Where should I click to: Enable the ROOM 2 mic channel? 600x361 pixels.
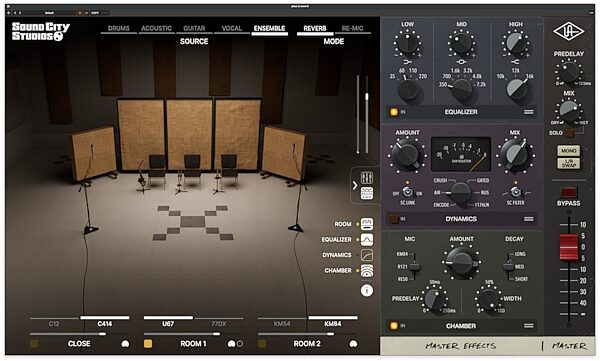coord(262,344)
